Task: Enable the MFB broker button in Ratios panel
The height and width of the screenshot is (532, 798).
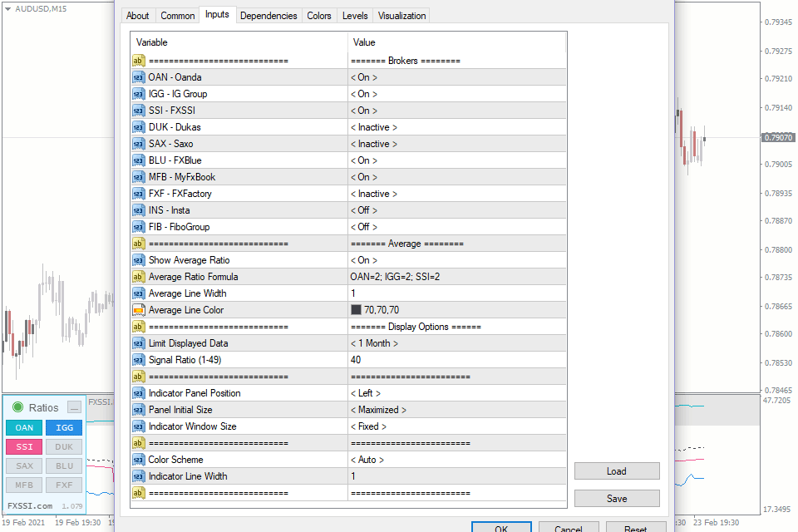Action: coord(24,485)
